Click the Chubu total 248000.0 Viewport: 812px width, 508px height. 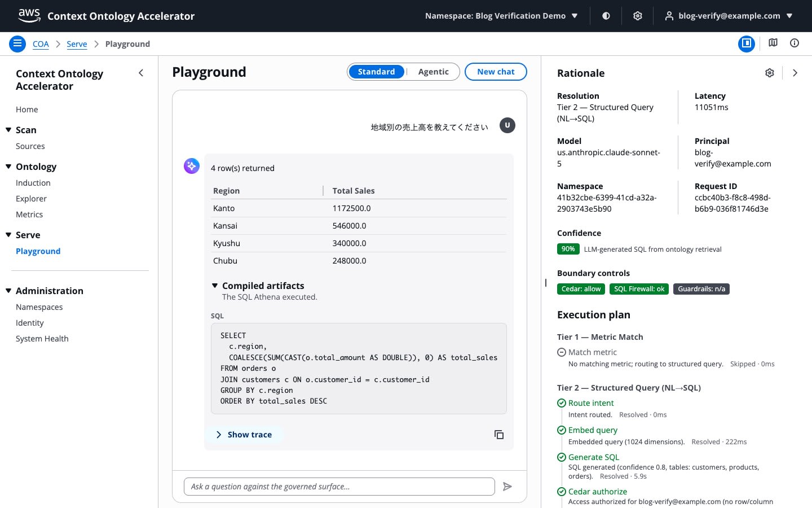pos(350,261)
